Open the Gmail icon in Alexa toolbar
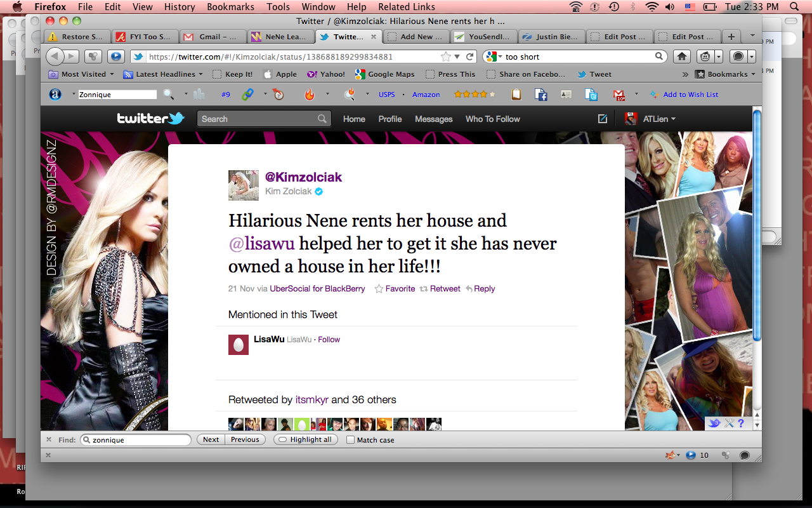Viewport: 812px width, 508px height. click(x=619, y=95)
